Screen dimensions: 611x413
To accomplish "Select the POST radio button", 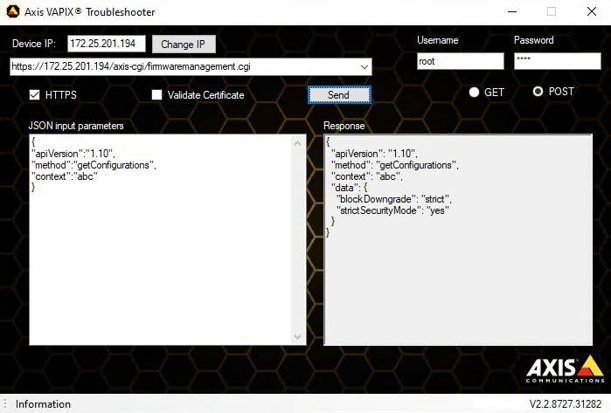I will tap(538, 92).
